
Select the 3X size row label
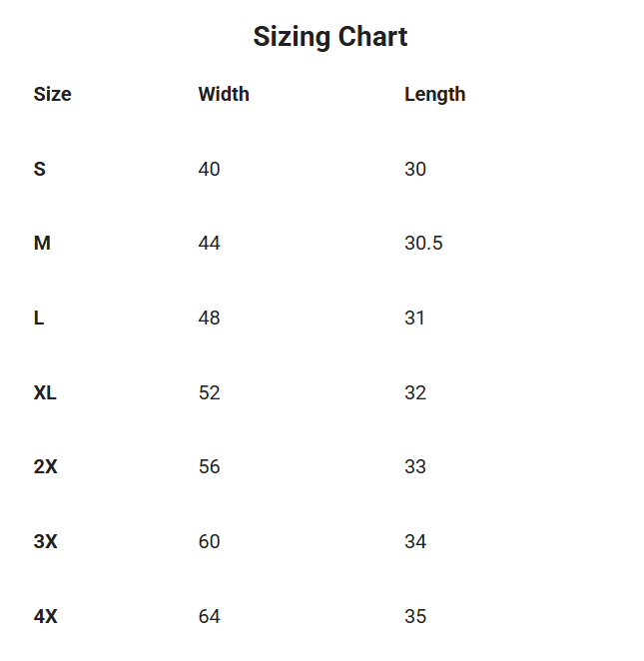tap(46, 541)
